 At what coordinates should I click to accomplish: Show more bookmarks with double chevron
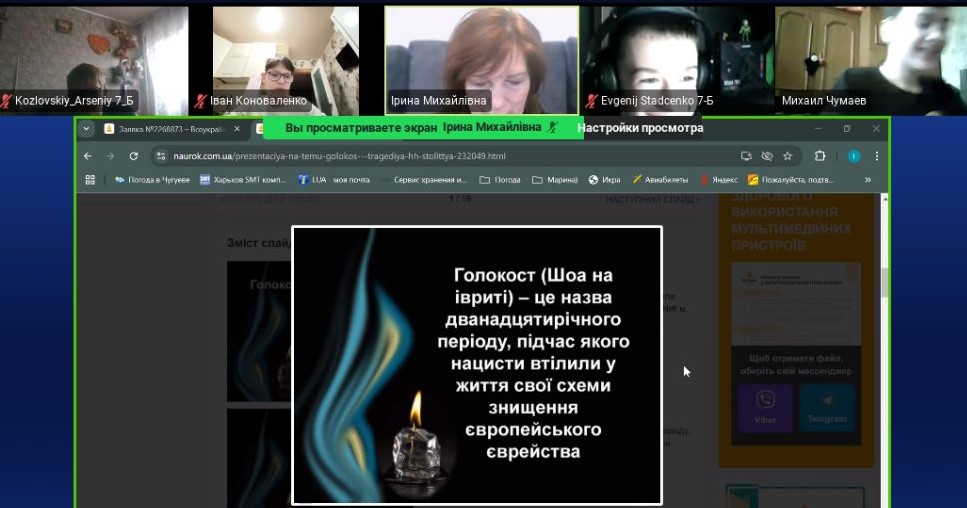point(868,179)
